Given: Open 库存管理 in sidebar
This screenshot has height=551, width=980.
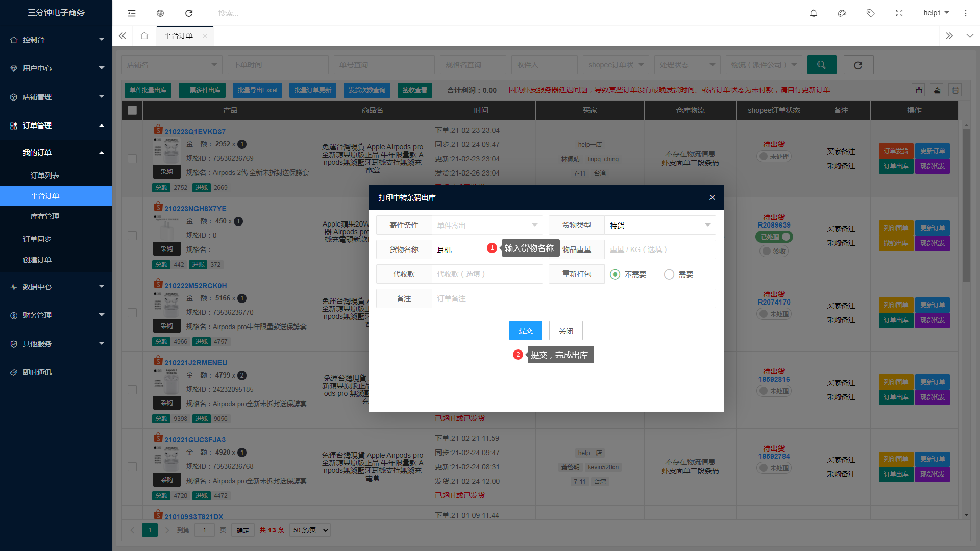Looking at the screenshot, I should pos(45,216).
